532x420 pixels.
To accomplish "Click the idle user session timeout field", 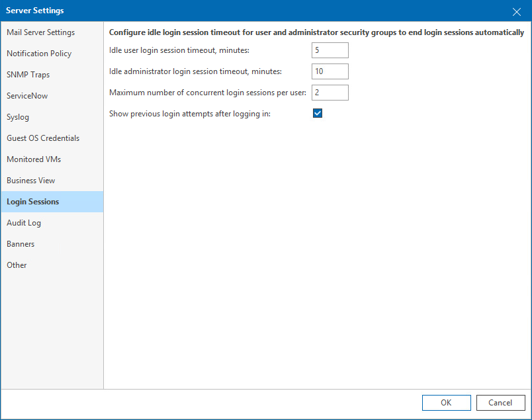I will tap(329, 50).
